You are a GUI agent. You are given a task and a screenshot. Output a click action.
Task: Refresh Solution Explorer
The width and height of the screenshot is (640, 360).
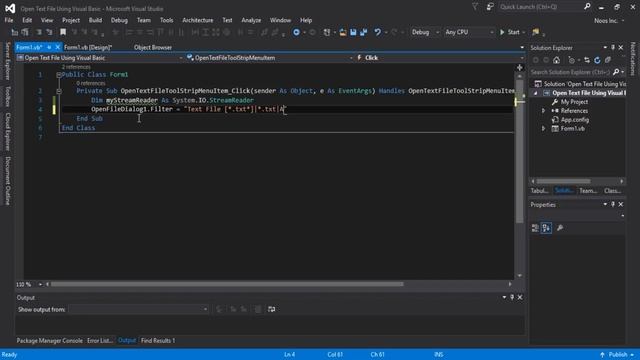597,60
